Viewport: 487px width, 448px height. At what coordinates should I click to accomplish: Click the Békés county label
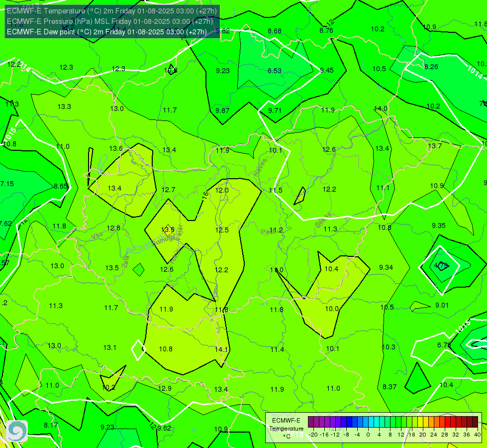click(323, 220)
